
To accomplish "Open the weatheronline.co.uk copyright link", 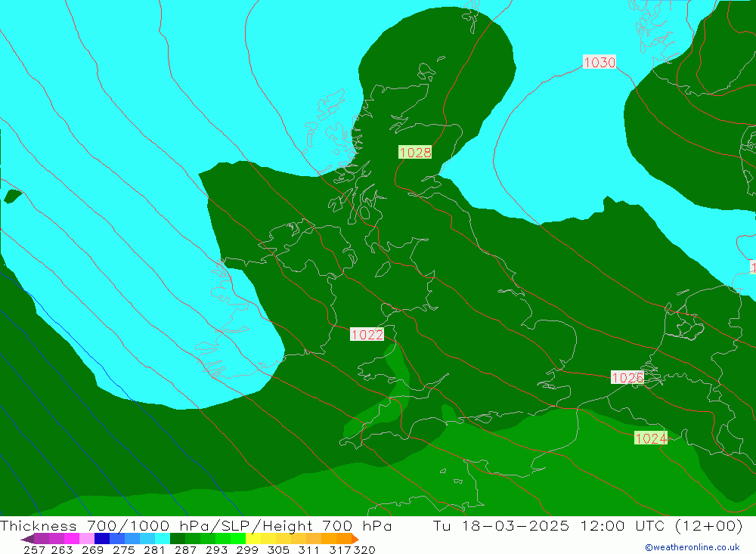I will [692, 547].
